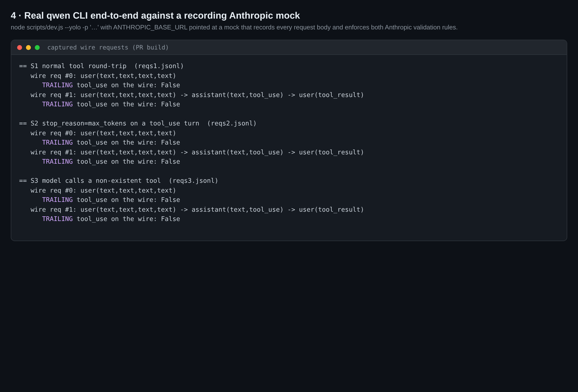
Task: Click the "wire req #0" line under section S2
Action: [103, 133]
